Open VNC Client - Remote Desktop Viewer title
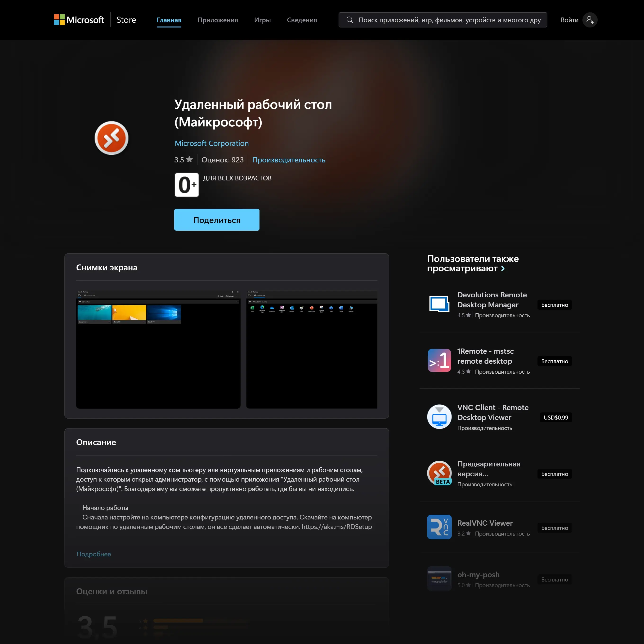The width and height of the screenshot is (644, 644). click(x=493, y=412)
